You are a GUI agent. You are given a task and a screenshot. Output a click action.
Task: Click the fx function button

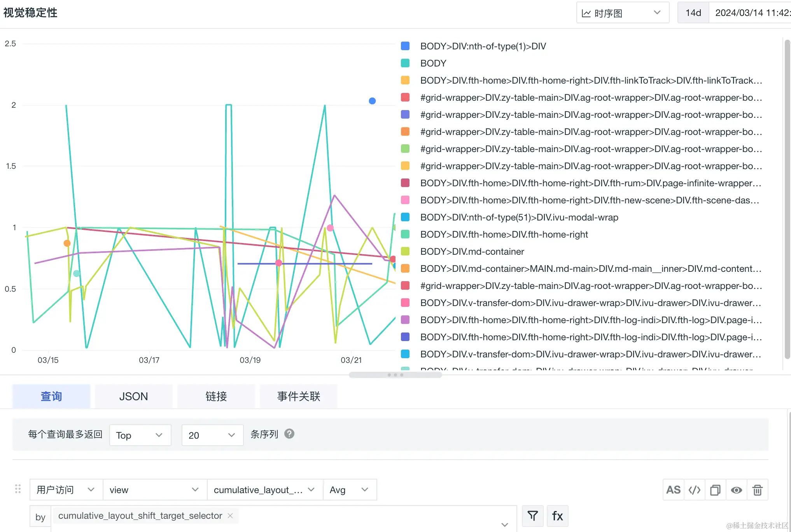point(557,516)
